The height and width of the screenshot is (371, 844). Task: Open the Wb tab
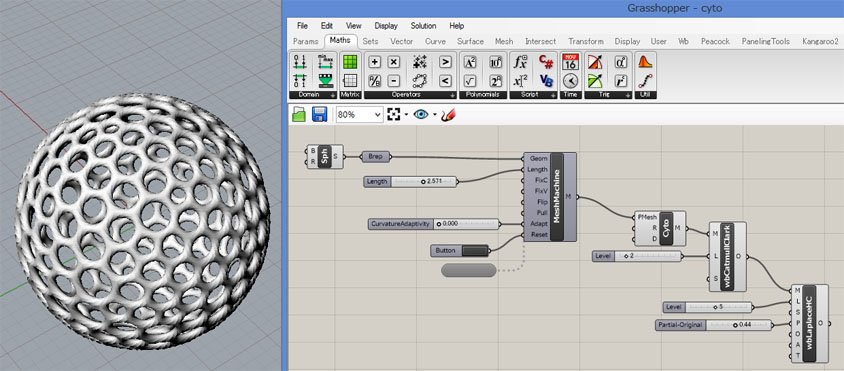point(684,41)
